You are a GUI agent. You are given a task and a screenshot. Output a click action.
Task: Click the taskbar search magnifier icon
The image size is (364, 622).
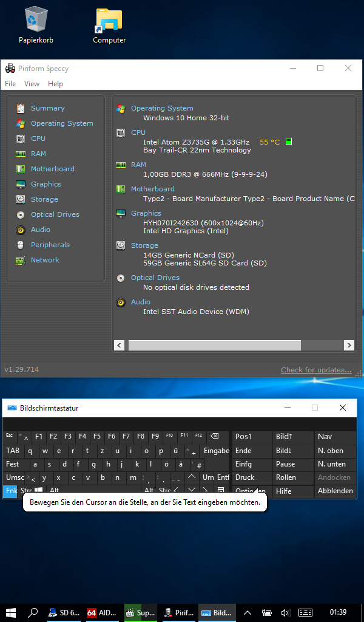coord(33,612)
